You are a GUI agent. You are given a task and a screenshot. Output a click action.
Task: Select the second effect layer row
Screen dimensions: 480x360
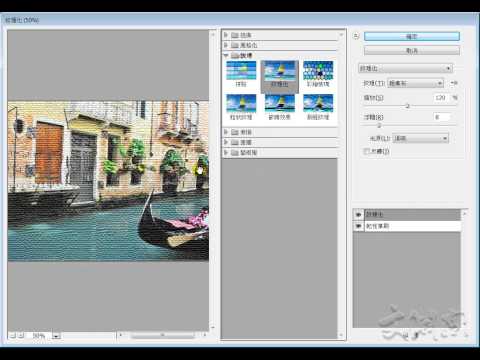[412, 226]
